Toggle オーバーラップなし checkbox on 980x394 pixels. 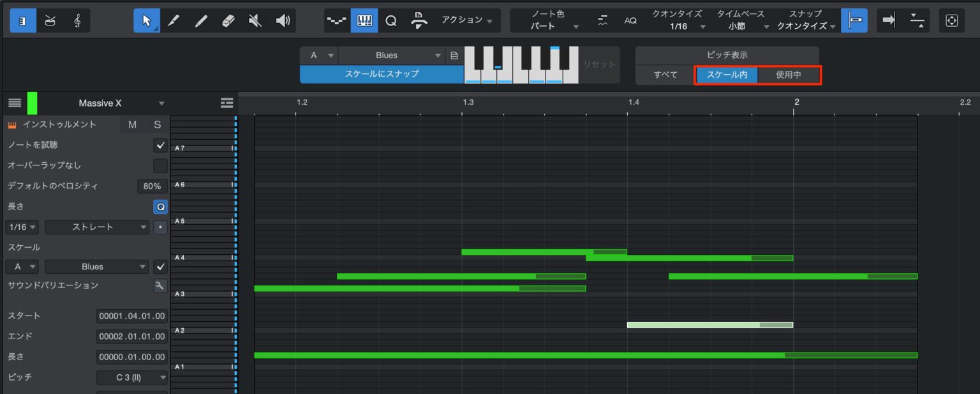click(160, 165)
